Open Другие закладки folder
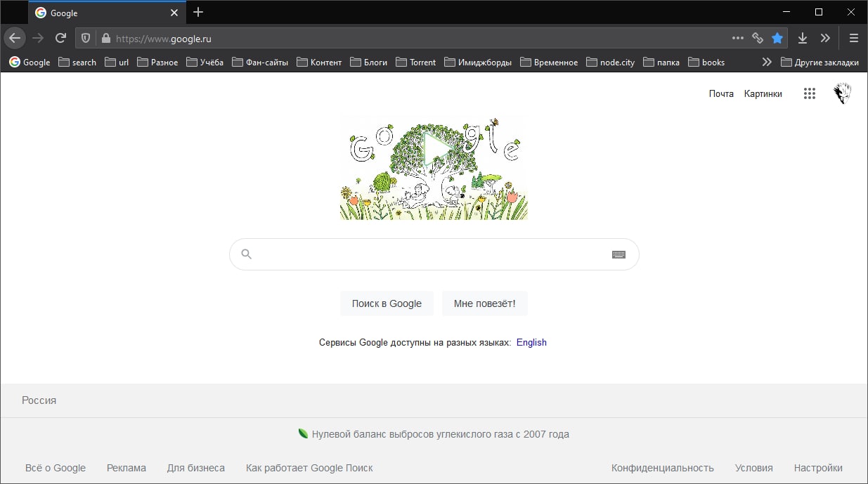Viewport: 868px width, 484px height. tap(820, 62)
